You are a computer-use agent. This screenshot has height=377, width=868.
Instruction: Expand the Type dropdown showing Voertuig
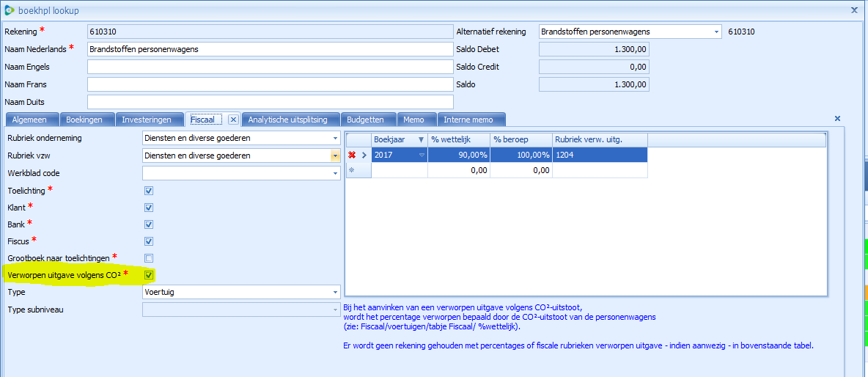click(x=335, y=292)
